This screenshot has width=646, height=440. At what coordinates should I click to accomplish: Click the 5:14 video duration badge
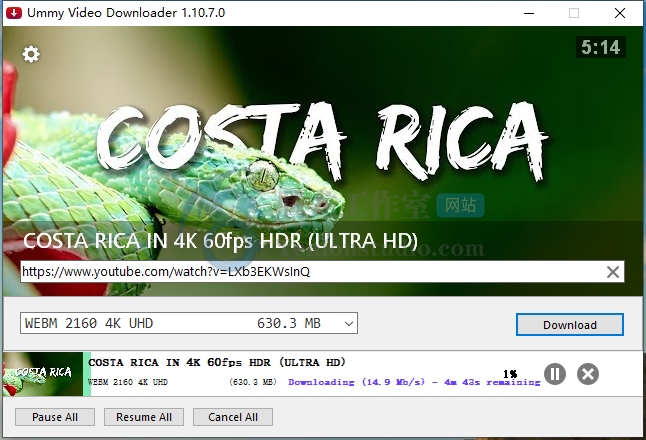click(601, 47)
